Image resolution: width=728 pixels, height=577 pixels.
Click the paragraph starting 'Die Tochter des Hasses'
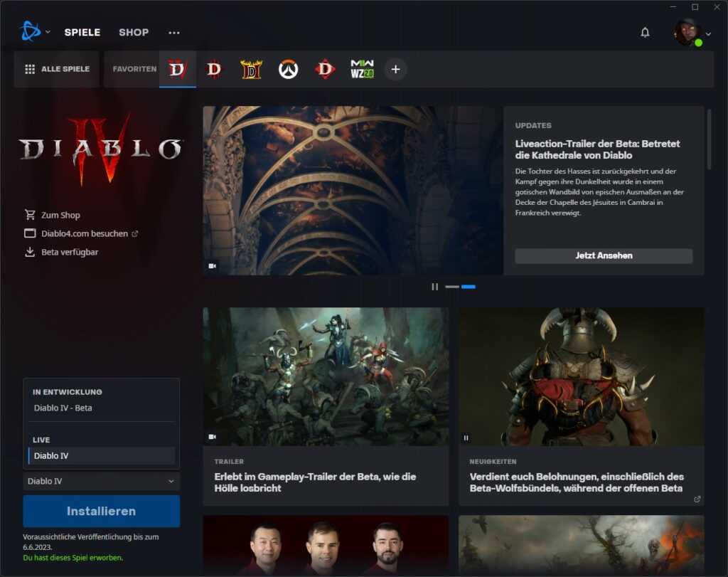(599, 192)
